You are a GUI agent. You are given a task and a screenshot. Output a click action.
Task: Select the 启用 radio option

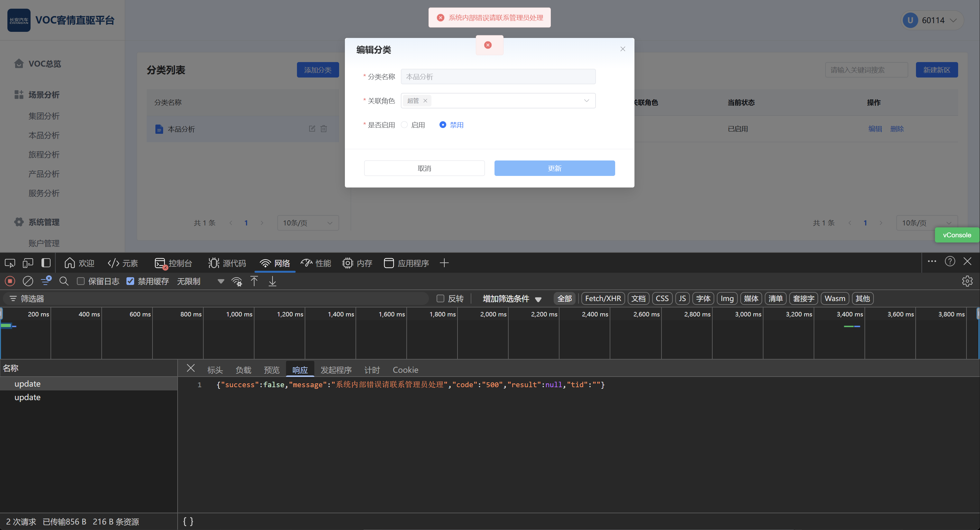[404, 125]
